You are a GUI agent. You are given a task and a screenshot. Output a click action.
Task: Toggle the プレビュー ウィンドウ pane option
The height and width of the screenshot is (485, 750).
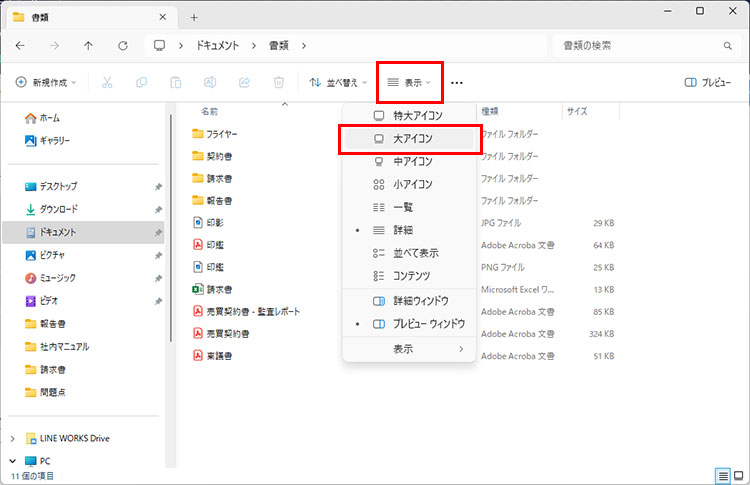(x=428, y=324)
